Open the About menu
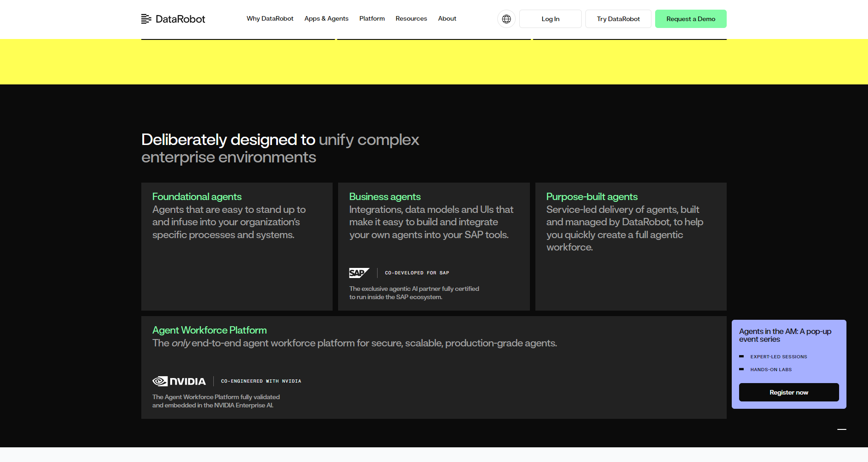 447,19
